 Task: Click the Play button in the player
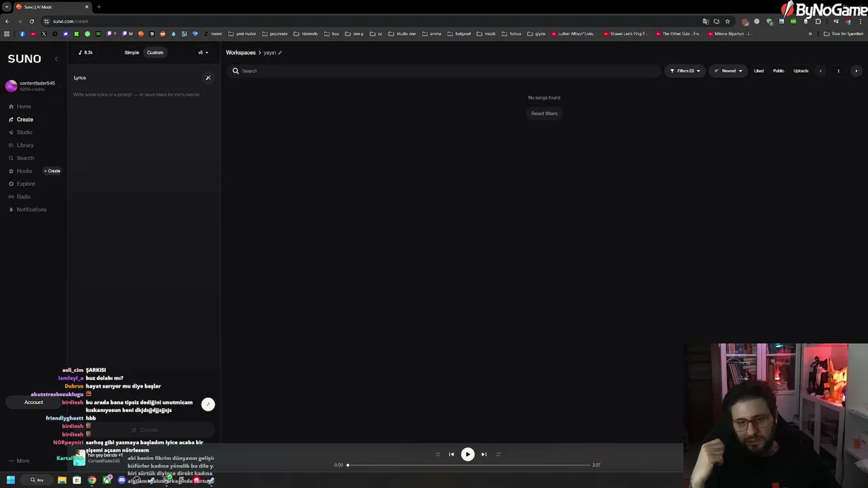tap(467, 454)
